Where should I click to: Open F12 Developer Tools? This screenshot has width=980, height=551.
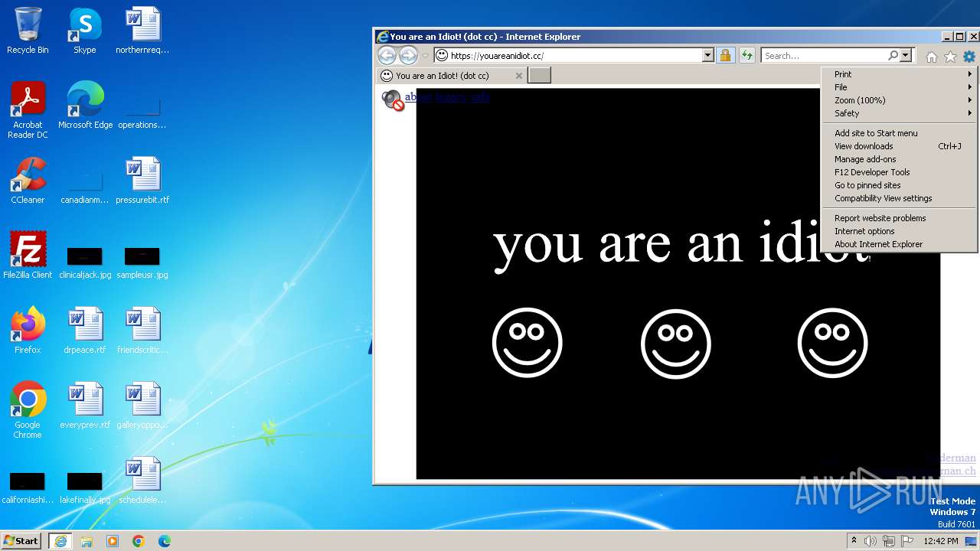[899, 172]
